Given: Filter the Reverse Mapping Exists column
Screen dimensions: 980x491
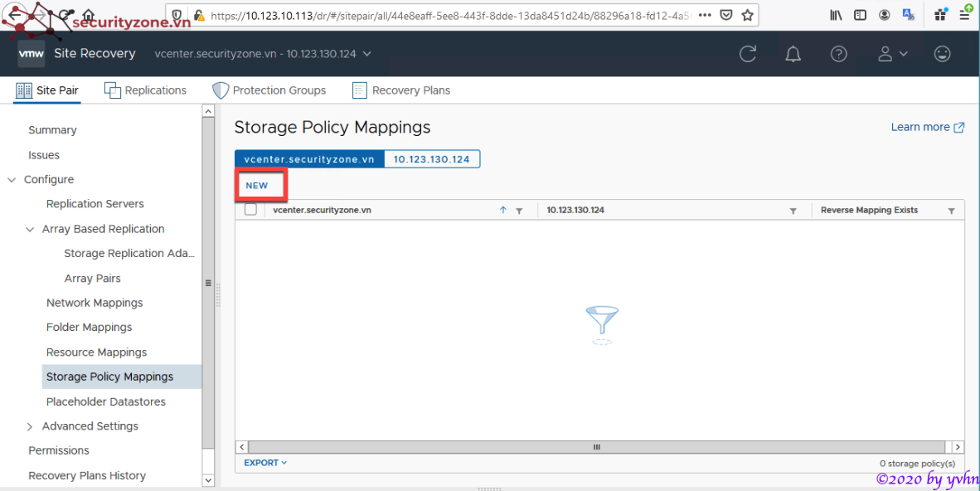Looking at the screenshot, I should [951, 211].
